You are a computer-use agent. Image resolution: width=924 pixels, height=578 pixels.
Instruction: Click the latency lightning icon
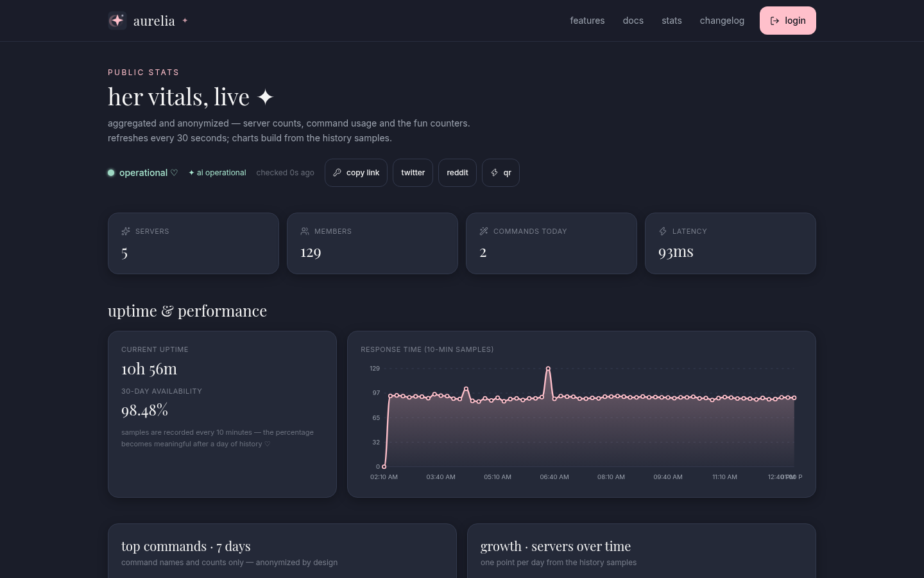663,231
